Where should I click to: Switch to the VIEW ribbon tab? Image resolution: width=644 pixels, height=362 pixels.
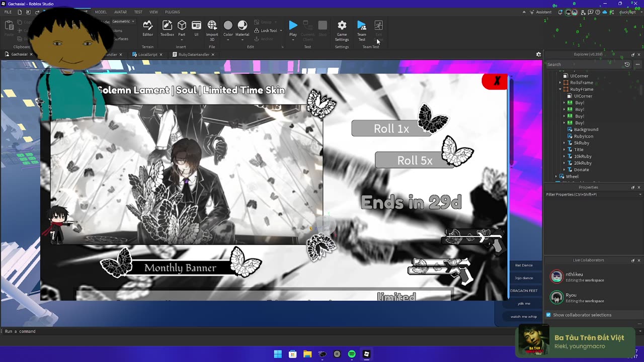tap(153, 12)
